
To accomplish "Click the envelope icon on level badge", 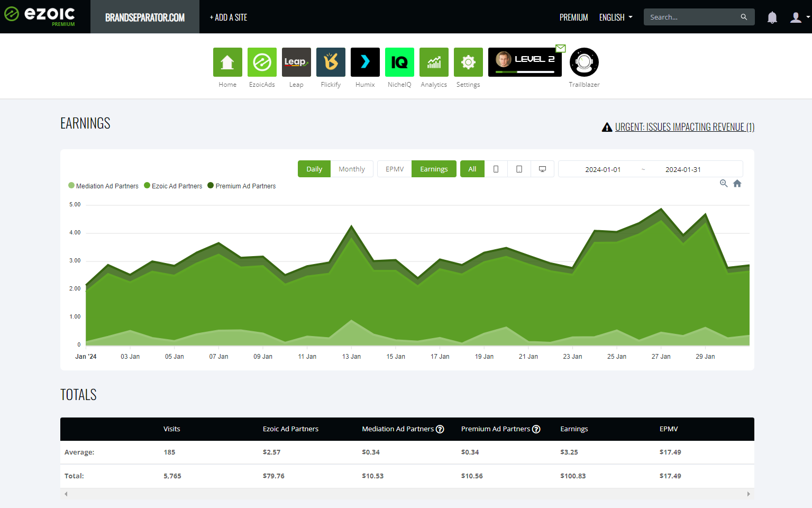I will [561, 48].
